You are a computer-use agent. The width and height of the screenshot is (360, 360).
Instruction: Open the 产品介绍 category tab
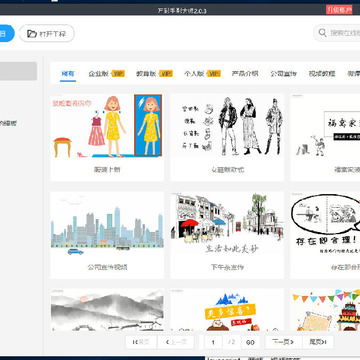tap(245, 74)
